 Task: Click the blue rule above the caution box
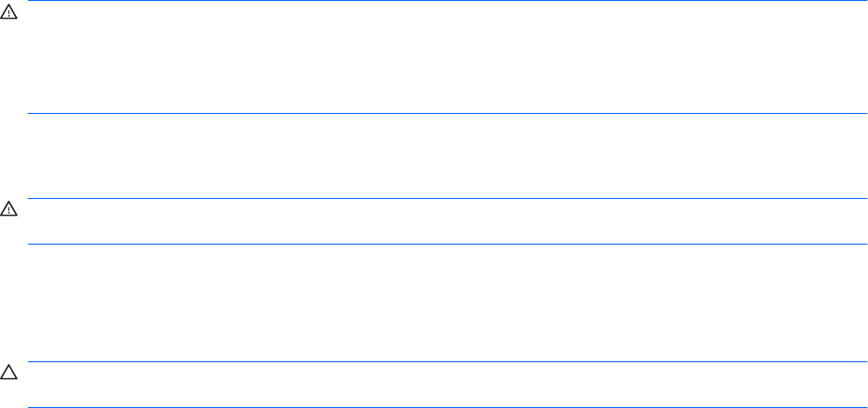pyautogui.click(x=446, y=362)
